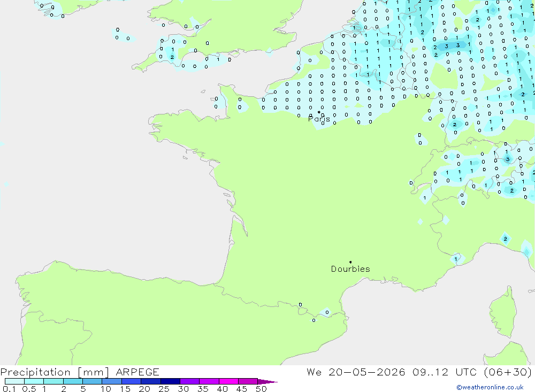
Task: Pick the 0.5–1 mm legend swatch
Action: [34, 381]
